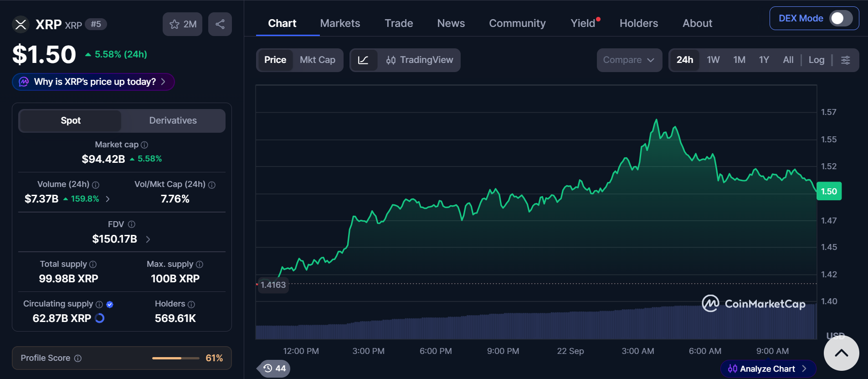Click the scroll-to-top arrow button
The image size is (868, 379).
click(x=842, y=353)
